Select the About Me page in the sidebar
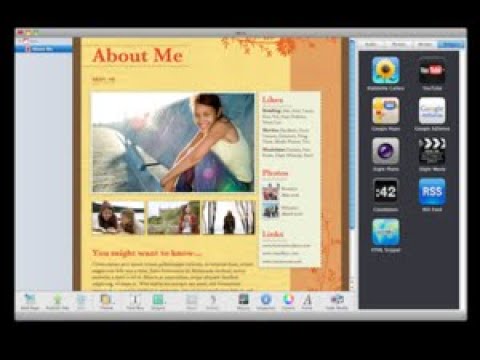Image resolution: width=480 pixels, height=360 pixels. coord(43,49)
